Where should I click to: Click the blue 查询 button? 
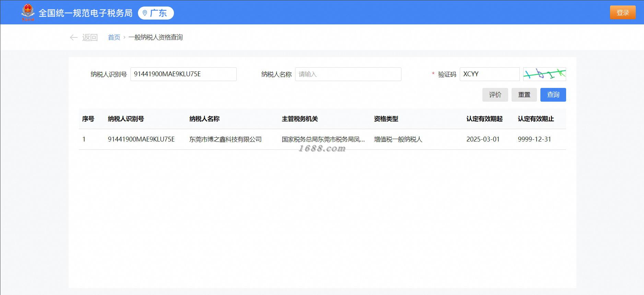553,95
